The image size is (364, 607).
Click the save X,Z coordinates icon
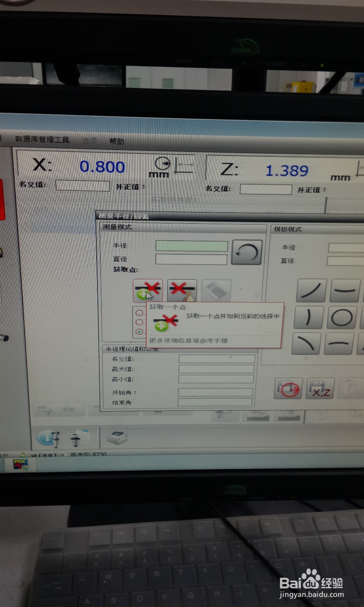coord(320,388)
